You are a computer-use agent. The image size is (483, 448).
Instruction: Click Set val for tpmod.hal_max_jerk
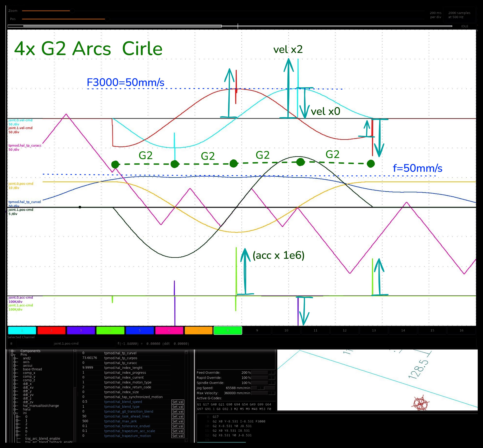[x=178, y=421]
